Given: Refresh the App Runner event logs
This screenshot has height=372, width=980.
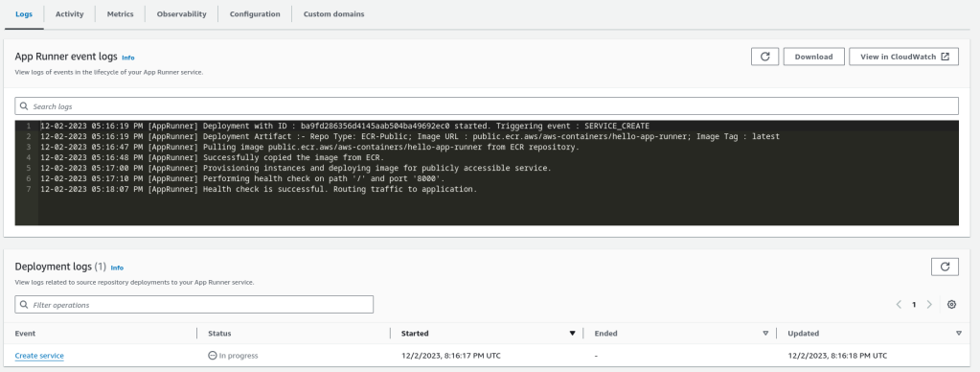Looking at the screenshot, I should click(x=764, y=57).
